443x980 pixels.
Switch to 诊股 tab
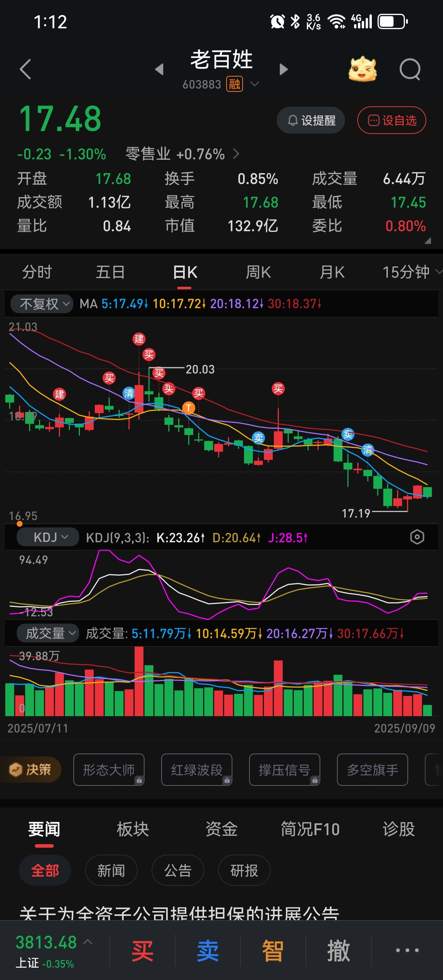399,829
